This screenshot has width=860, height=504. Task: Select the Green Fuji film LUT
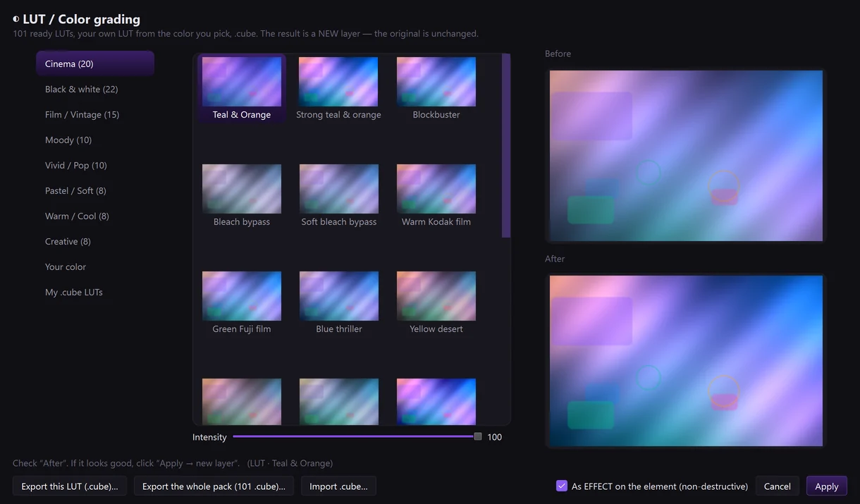pyautogui.click(x=242, y=303)
